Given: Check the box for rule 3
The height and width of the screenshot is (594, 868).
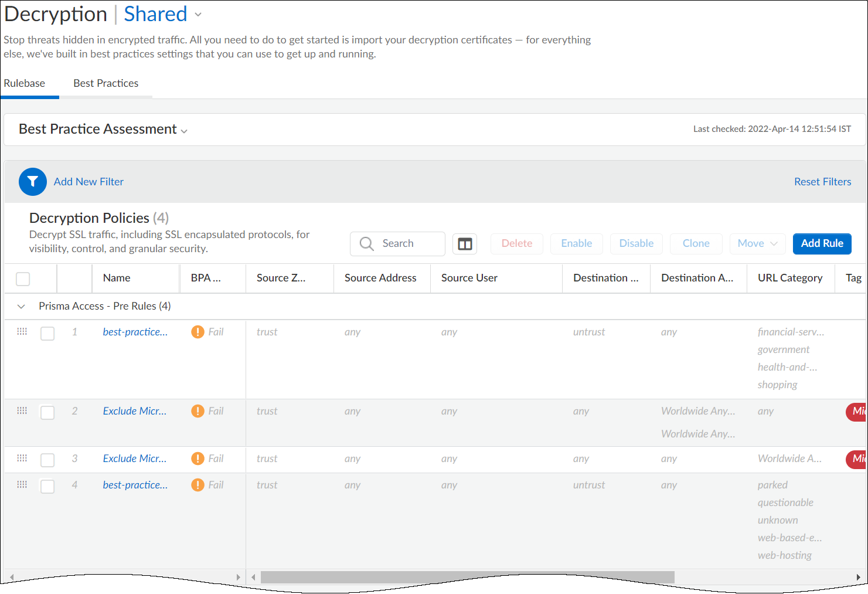Looking at the screenshot, I should point(47,460).
